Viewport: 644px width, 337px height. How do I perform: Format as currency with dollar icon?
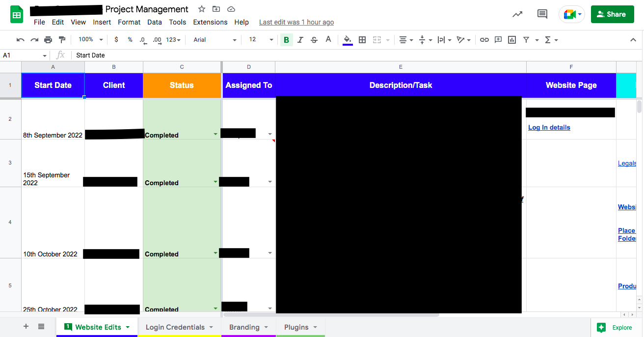(x=116, y=40)
